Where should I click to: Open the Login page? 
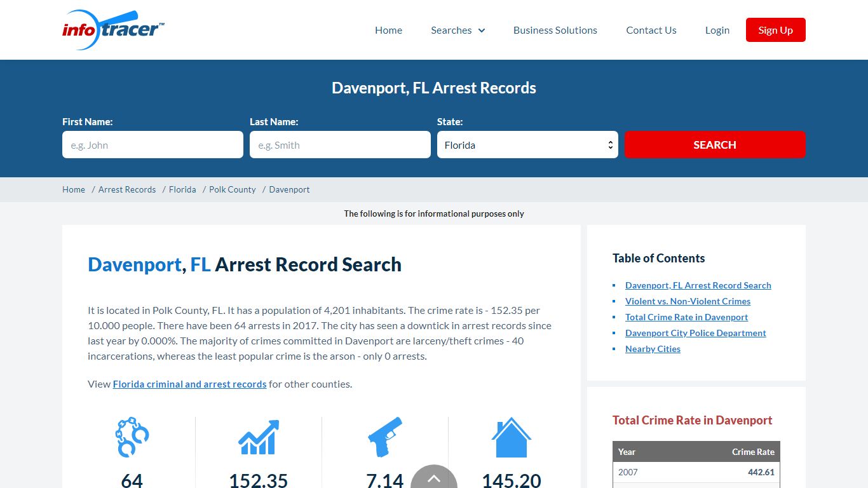pyautogui.click(x=717, y=30)
